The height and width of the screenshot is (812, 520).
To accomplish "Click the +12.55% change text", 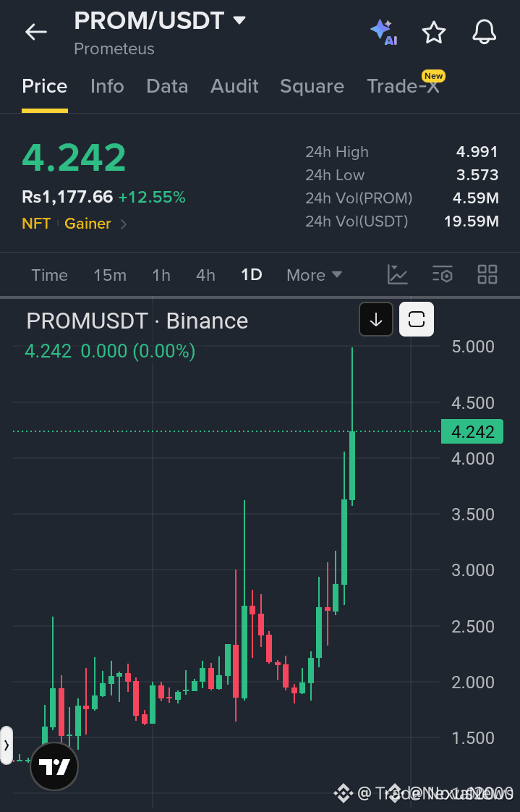I will (152, 197).
